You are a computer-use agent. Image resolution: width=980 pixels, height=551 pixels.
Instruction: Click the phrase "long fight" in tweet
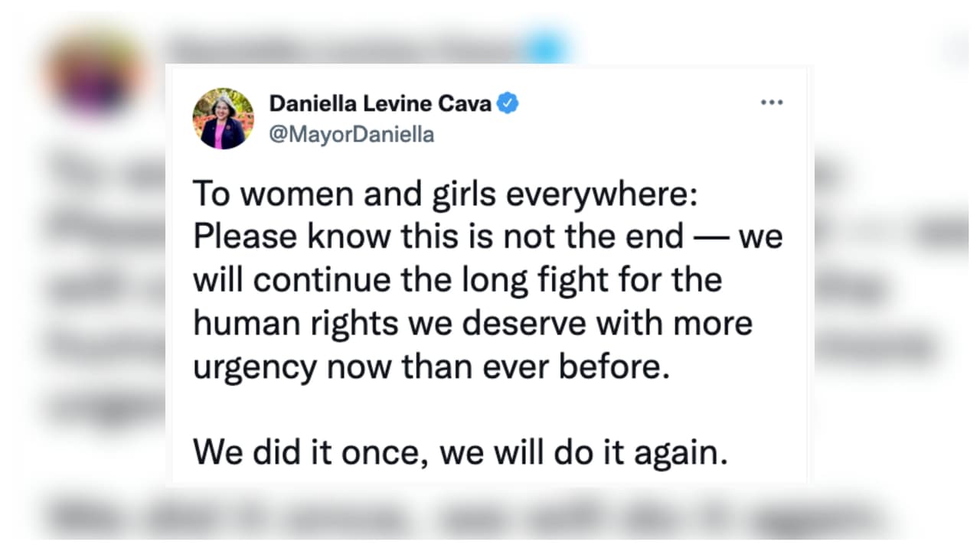tap(469, 280)
